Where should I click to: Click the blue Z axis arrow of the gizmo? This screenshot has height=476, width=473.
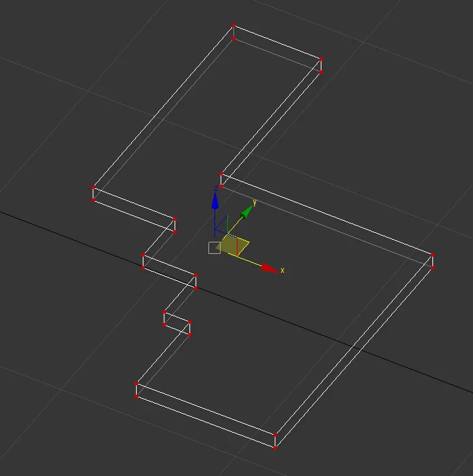215,201
